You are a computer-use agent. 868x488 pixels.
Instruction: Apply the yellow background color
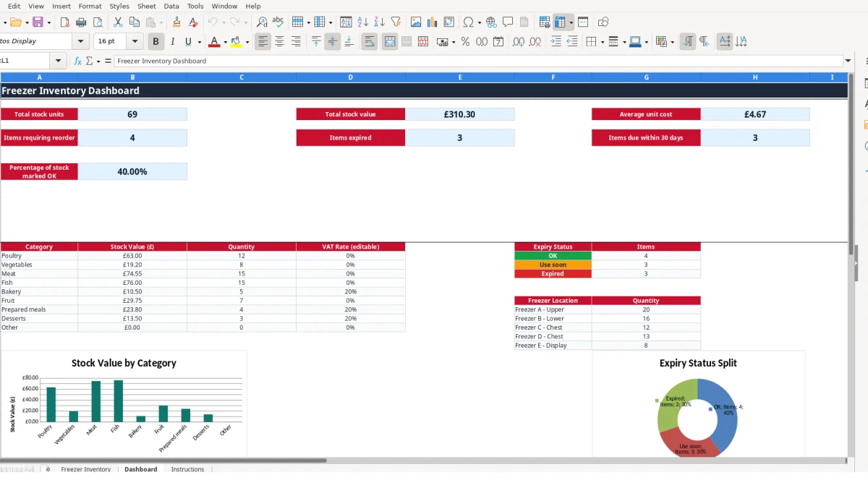[x=236, y=42]
